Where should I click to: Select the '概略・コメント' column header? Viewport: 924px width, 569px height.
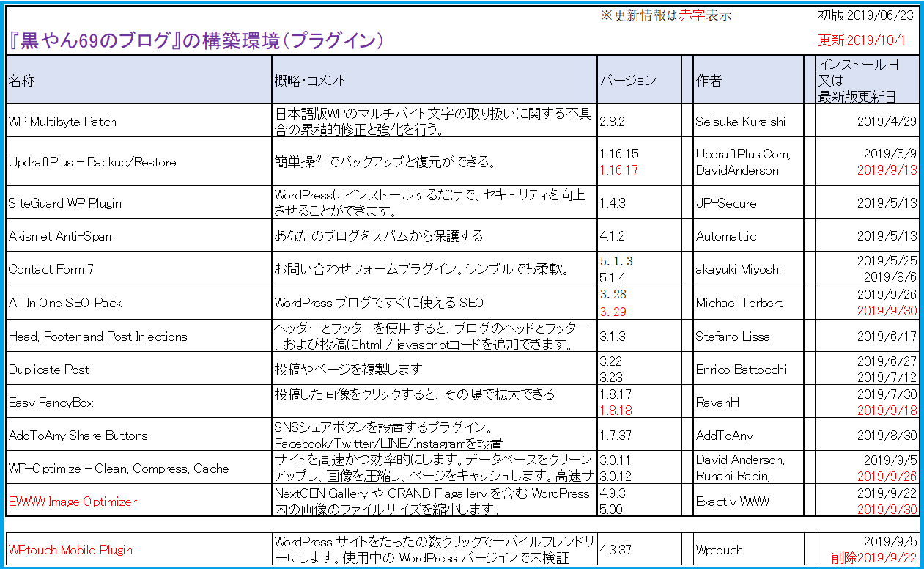point(435,80)
